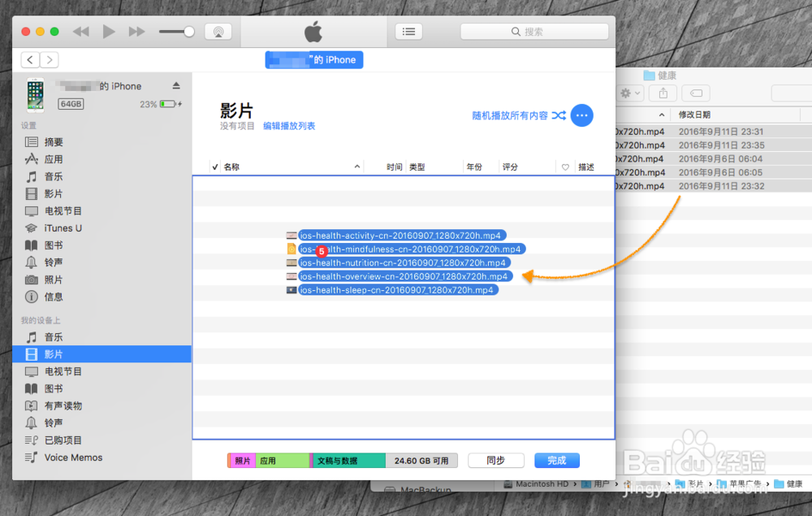Click the iTunes search field
The width and height of the screenshot is (812, 516).
coord(534,32)
